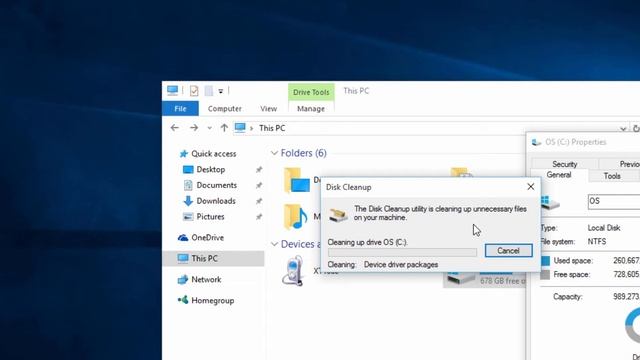Viewport: 640px width, 360px height.
Task: Go back using the back arrow
Action: pyautogui.click(x=175, y=128)
